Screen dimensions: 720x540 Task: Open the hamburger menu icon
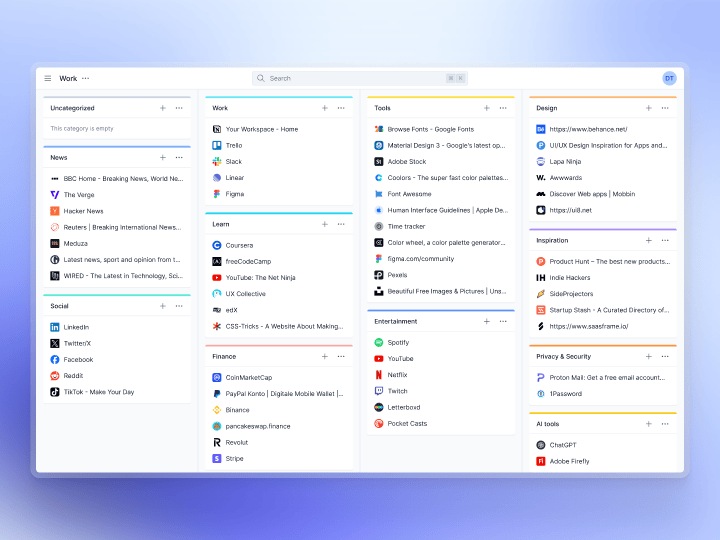point(48,79)
